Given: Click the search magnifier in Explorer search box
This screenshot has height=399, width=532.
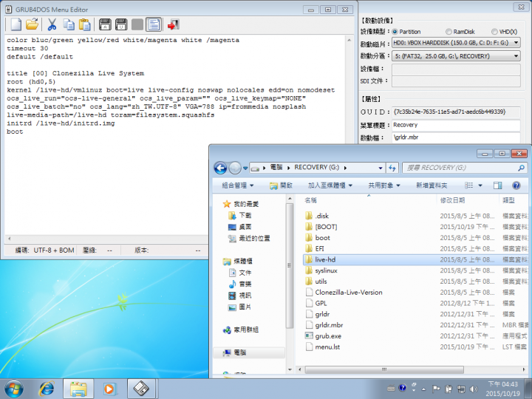Looking at the screenshot, I should [x=521, y=168].
